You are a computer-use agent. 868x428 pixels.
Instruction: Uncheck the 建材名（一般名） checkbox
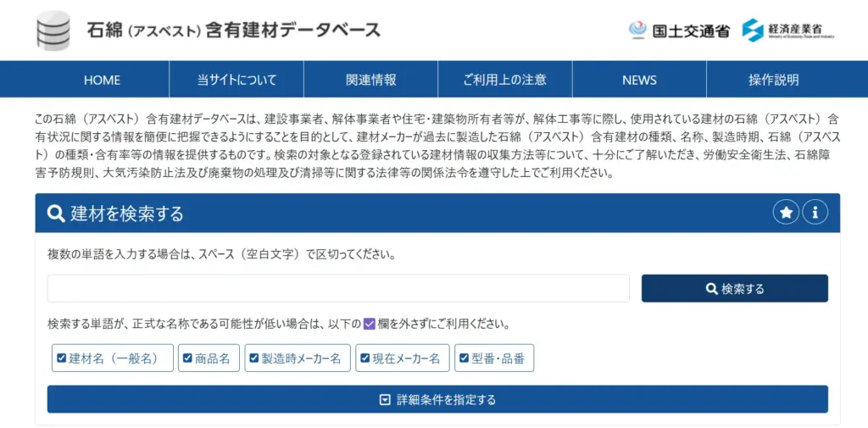coord(61,359)
